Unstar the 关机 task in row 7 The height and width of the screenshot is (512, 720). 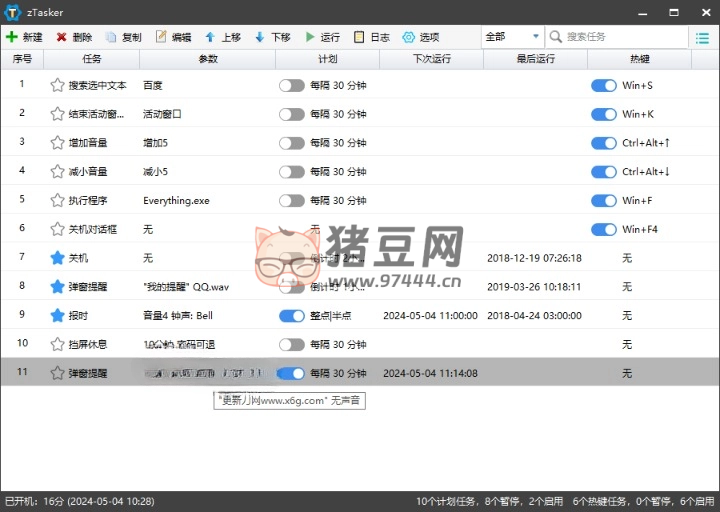point(57,258)
